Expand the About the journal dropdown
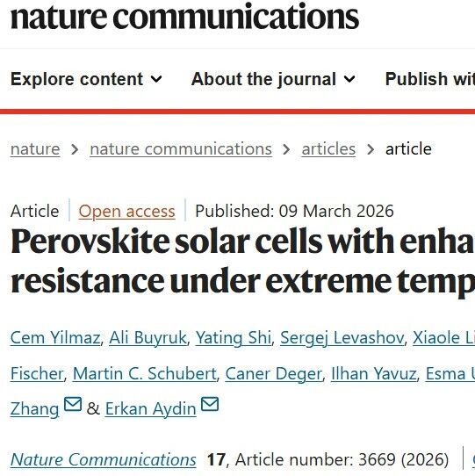Screen dimensions: 475x476 click(273, 79)
